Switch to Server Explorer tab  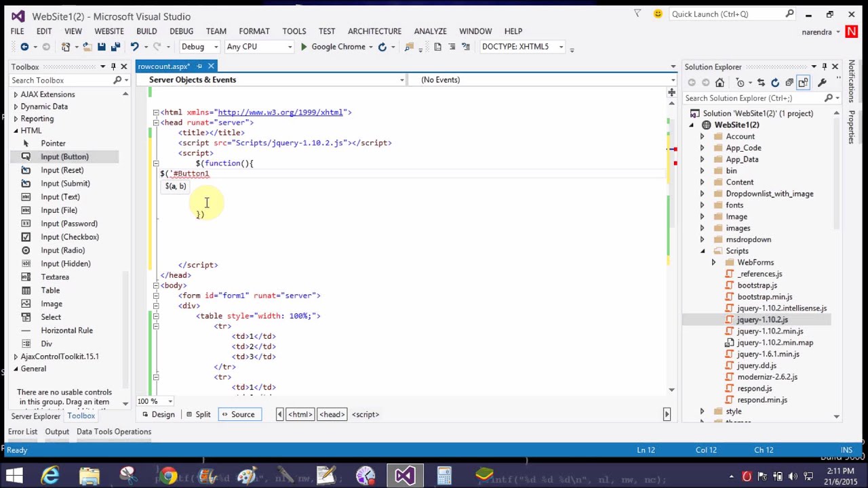[x=35, y=416]
